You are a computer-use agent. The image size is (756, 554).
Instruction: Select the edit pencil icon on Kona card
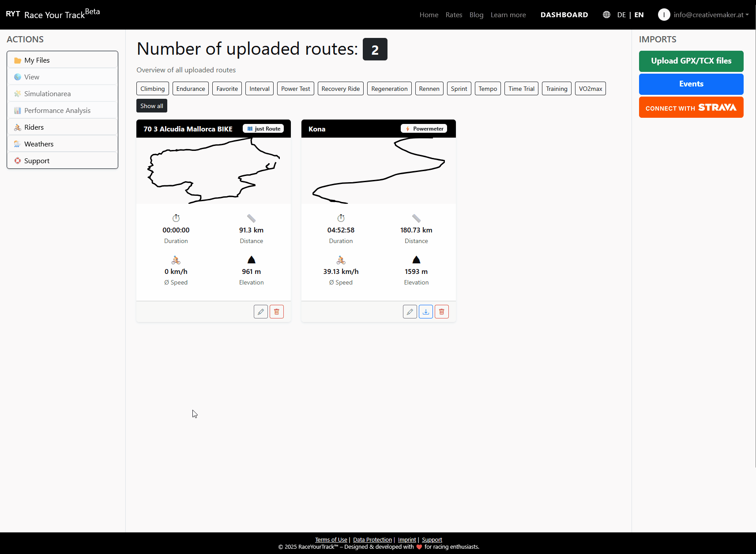(x=410, y=311)
